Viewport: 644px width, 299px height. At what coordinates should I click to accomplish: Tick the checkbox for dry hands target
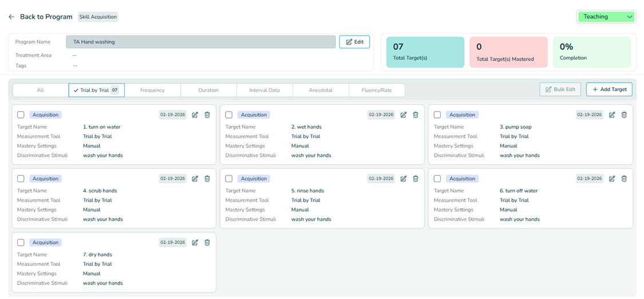(x=21, y=242)
